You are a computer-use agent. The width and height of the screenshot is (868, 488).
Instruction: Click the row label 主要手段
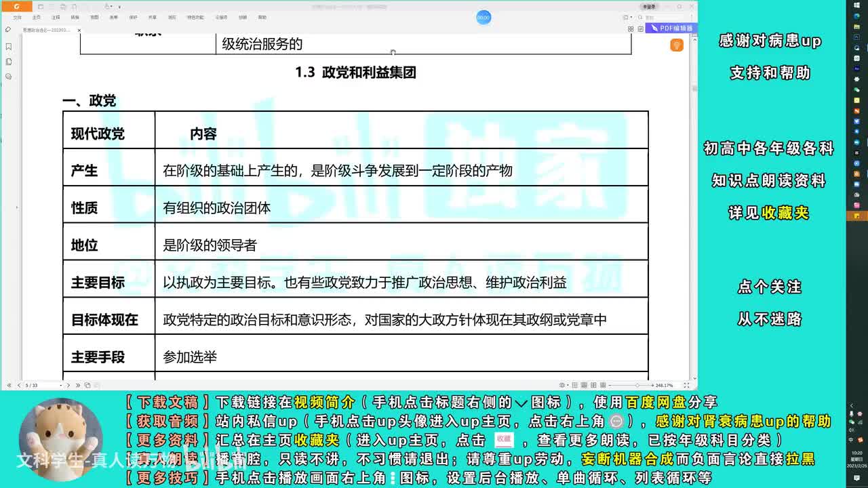pyautogui.click(x=98, y=357)
